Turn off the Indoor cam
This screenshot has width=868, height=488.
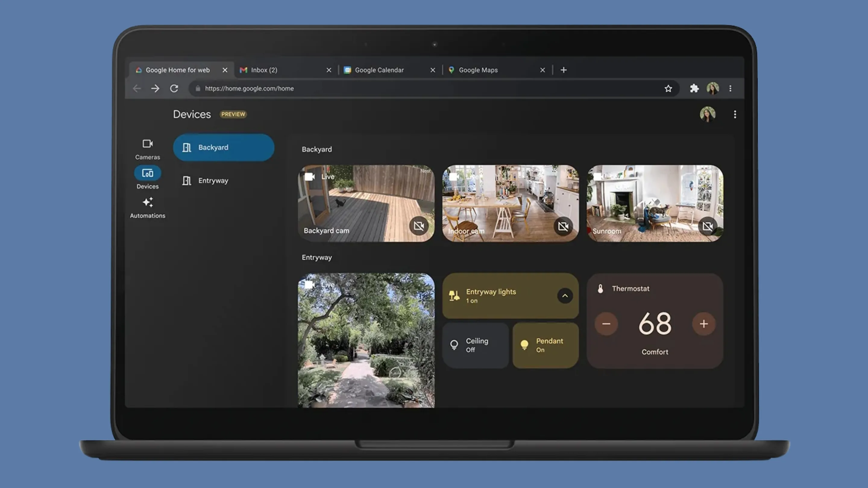(563, 226)
